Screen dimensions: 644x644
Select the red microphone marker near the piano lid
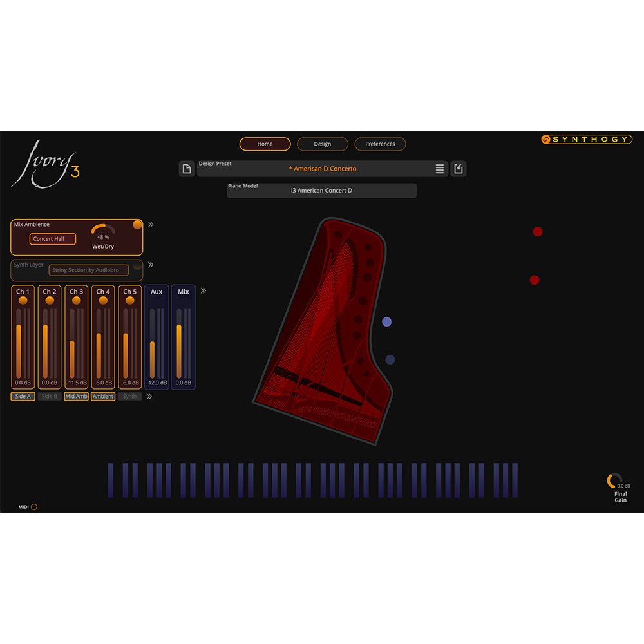point(538,231)
